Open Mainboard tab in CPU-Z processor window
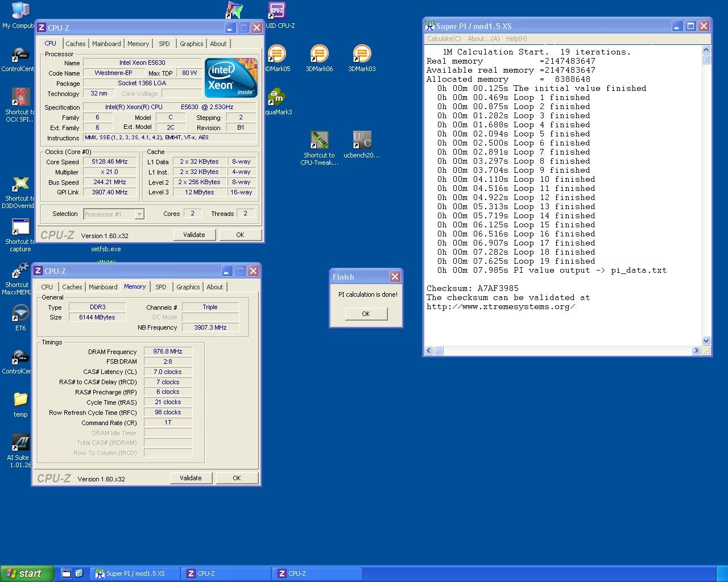Screen dimensions: 728x582 (106, 44)
